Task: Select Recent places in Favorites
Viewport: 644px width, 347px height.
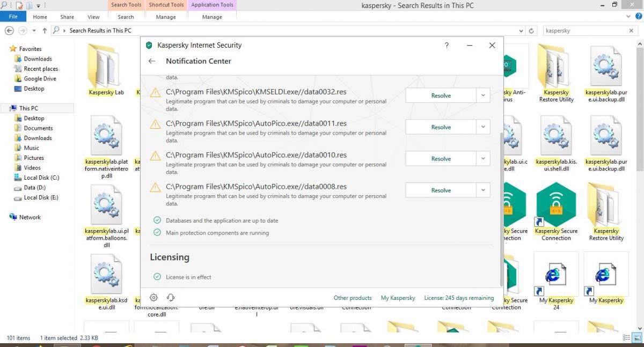Action: [41, 69]
